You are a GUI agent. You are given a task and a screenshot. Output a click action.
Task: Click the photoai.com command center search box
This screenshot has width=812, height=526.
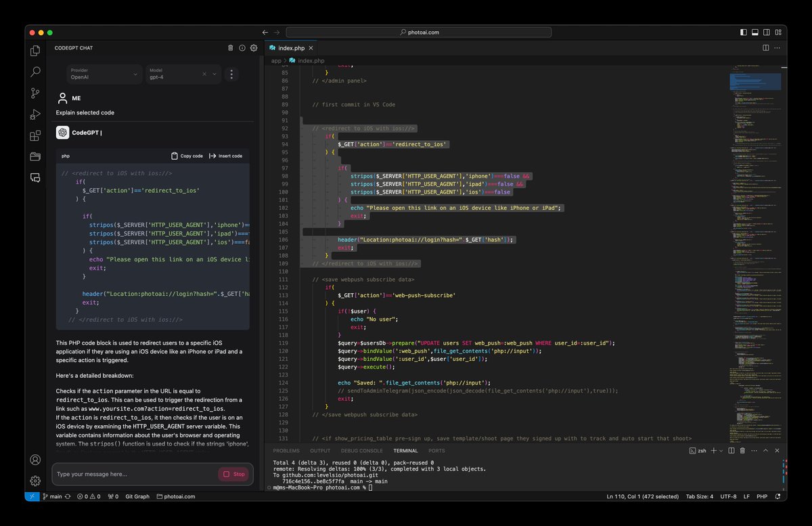coord(418,32)
